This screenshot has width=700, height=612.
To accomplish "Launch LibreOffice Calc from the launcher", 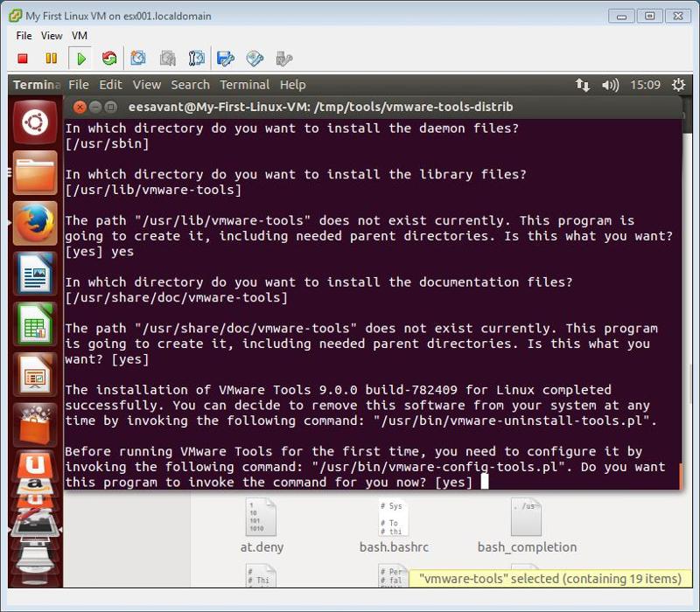I will pos(35,323).
